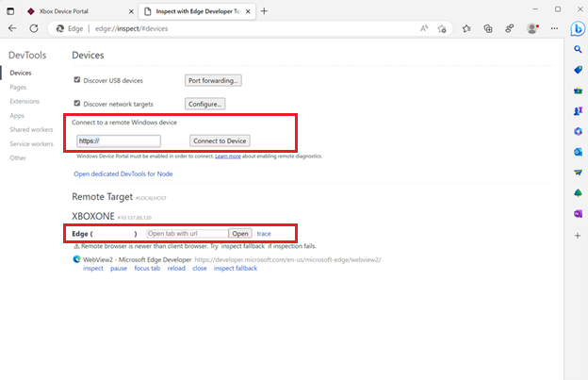Click the inspect link under WebView2
Screen dimensions: 588x380
(93, 268)
